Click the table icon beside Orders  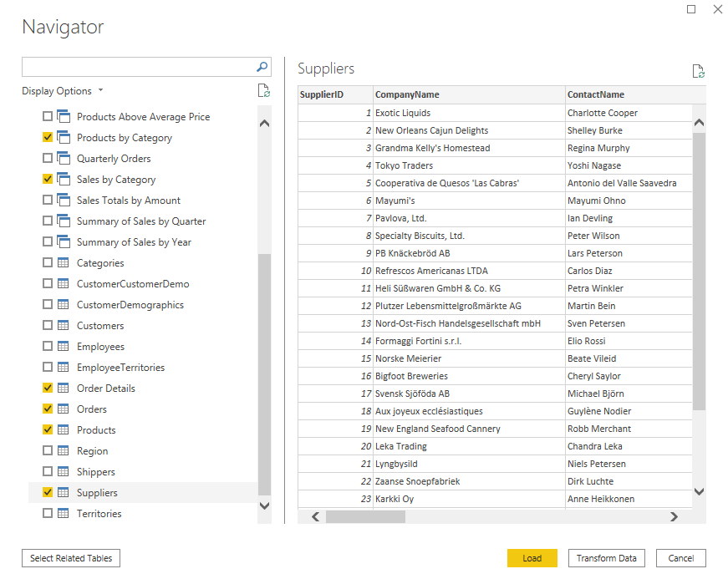pyautogui.click(x=64, y=409)
